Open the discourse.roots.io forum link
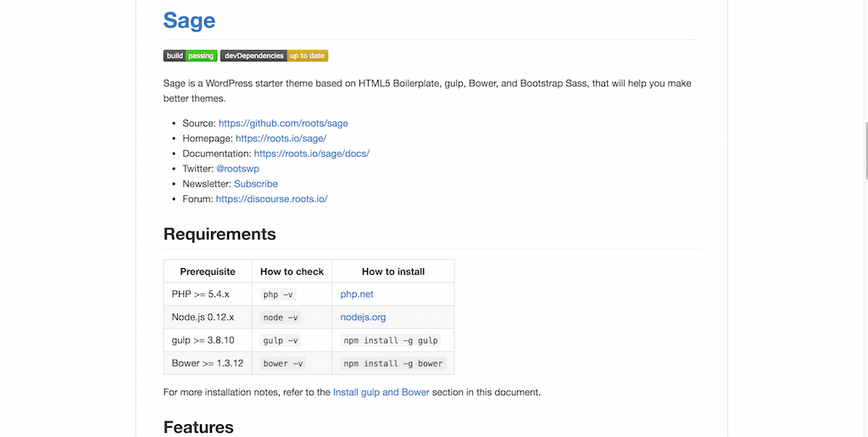Screen dimensions: 868x437 point(272,199)
